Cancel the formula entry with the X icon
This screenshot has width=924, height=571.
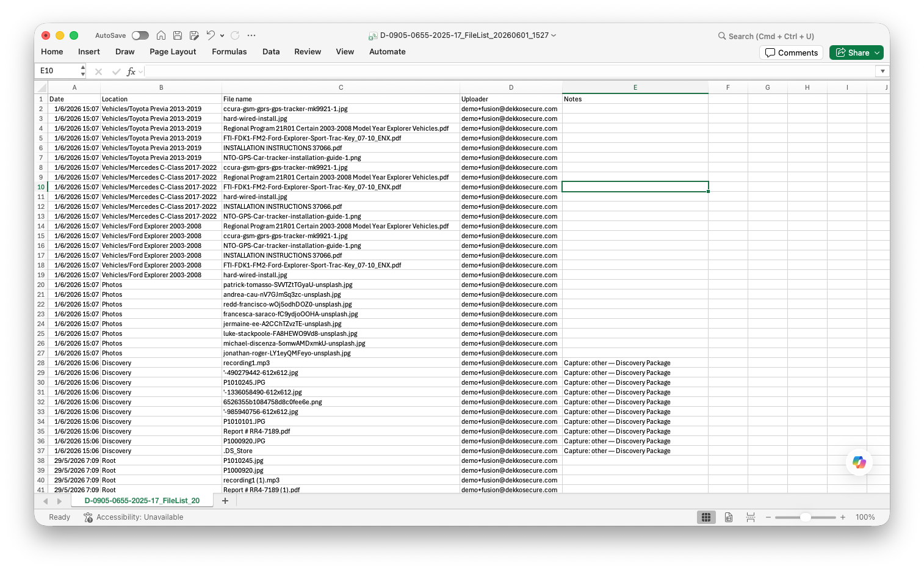98,71
